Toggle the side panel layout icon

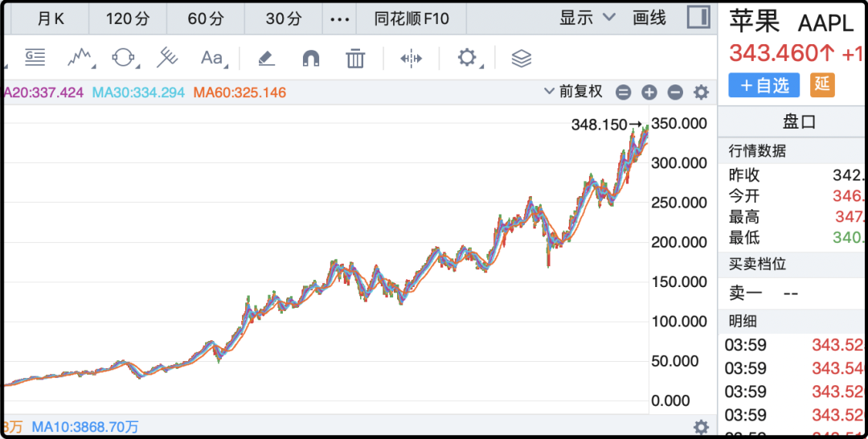698,17
